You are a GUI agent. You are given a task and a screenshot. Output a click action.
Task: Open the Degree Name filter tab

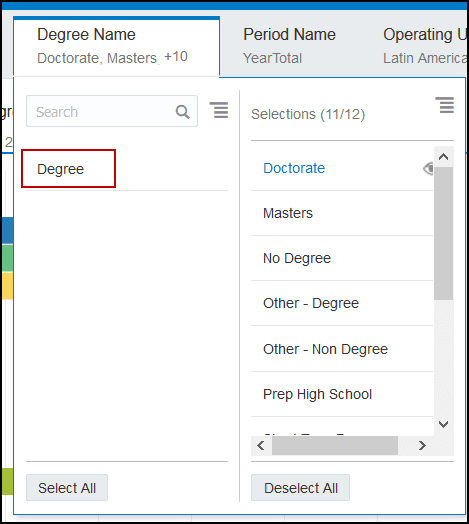pyautogui.click(x=116, y=46)
